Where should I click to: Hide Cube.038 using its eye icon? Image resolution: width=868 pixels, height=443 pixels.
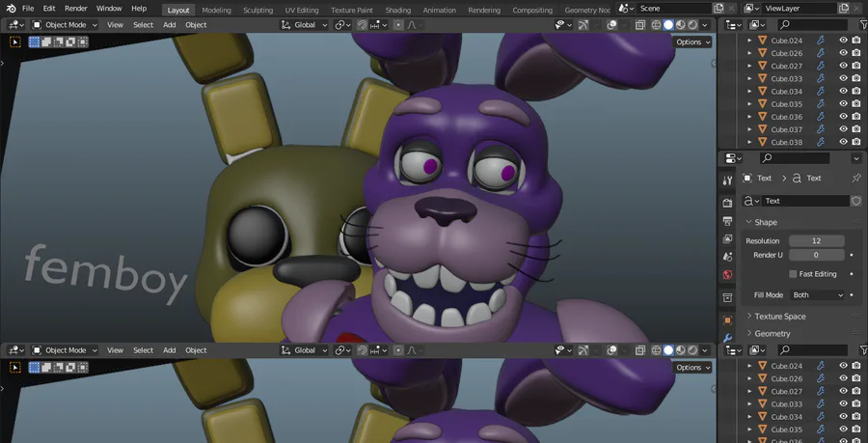[x=843, y=142]
